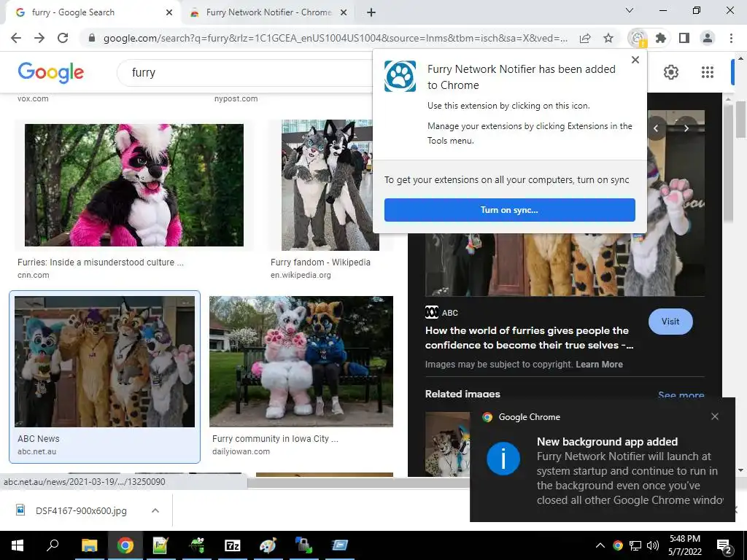The height and width of the screenshot is (560, 747).
Task: Open Furry community in Iowa City image
Action: click(301, 362)
